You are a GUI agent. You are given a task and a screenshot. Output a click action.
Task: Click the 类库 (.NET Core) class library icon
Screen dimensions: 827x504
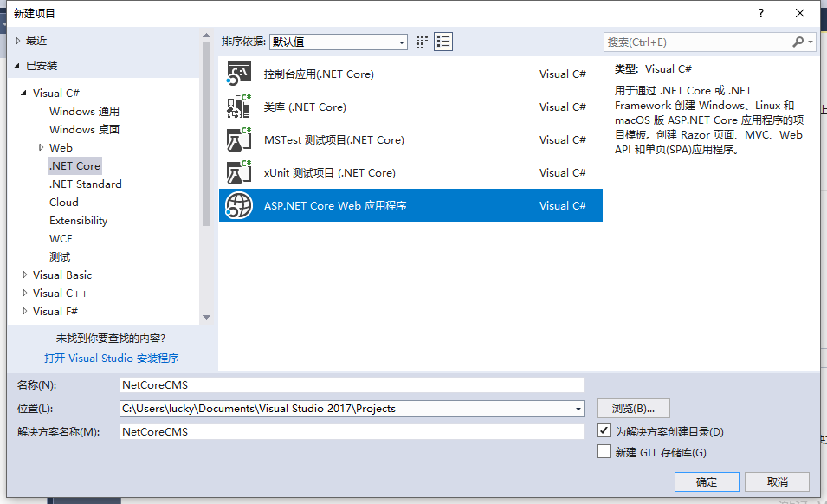click(238, 107)
